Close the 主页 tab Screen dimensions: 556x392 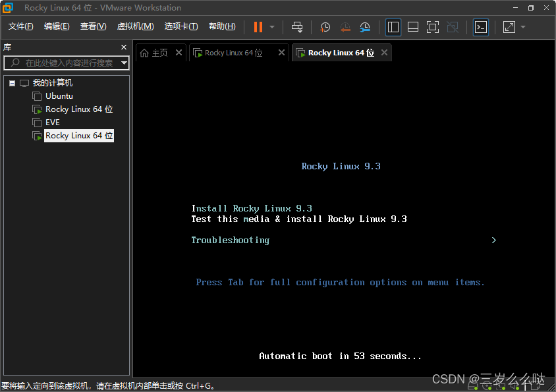click(x=179, y=53)
